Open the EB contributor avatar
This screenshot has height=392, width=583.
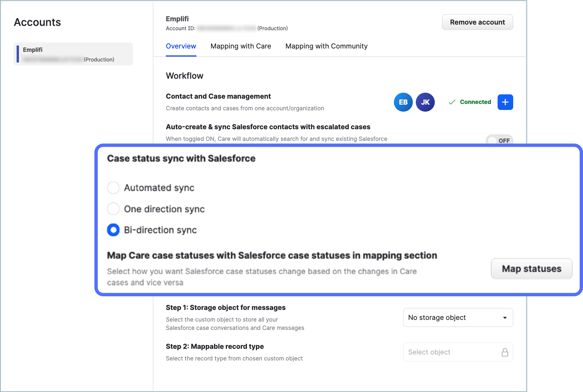click(403, 102)
